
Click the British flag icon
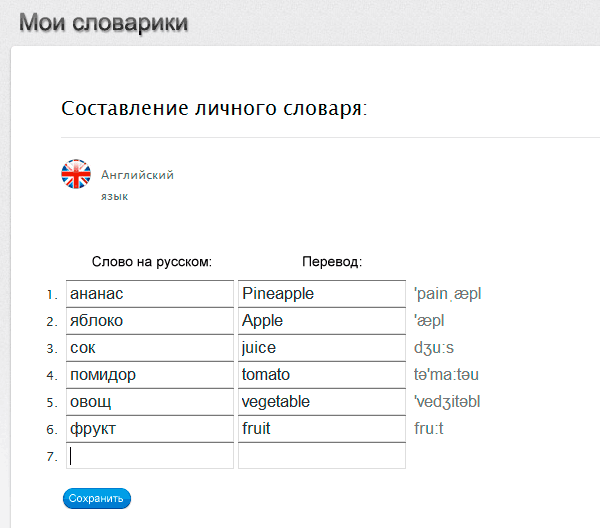76,174
